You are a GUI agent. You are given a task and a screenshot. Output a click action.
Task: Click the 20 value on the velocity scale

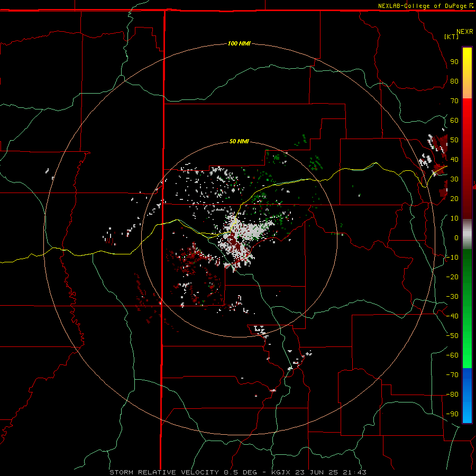point(454,198)
